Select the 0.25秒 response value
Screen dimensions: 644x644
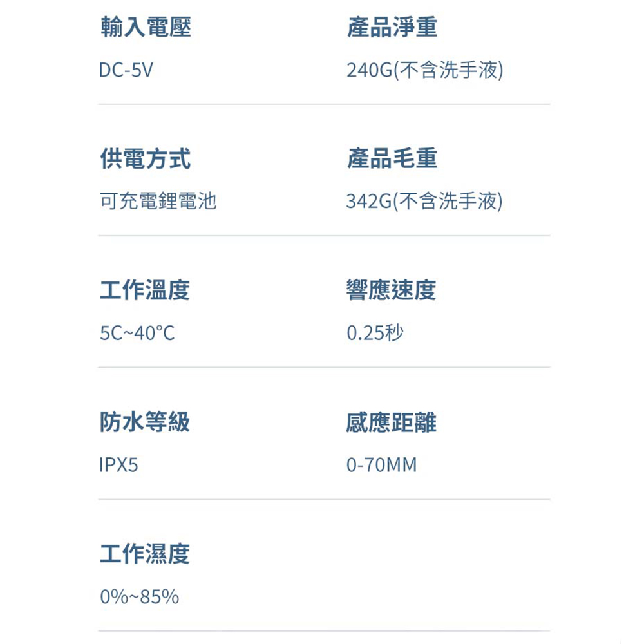[375, 334]
